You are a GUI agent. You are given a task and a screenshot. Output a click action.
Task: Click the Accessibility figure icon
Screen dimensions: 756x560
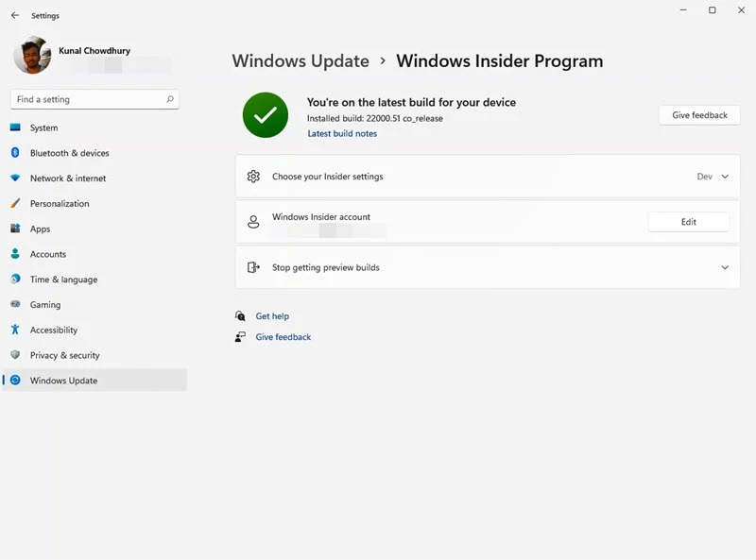point(15,330)
